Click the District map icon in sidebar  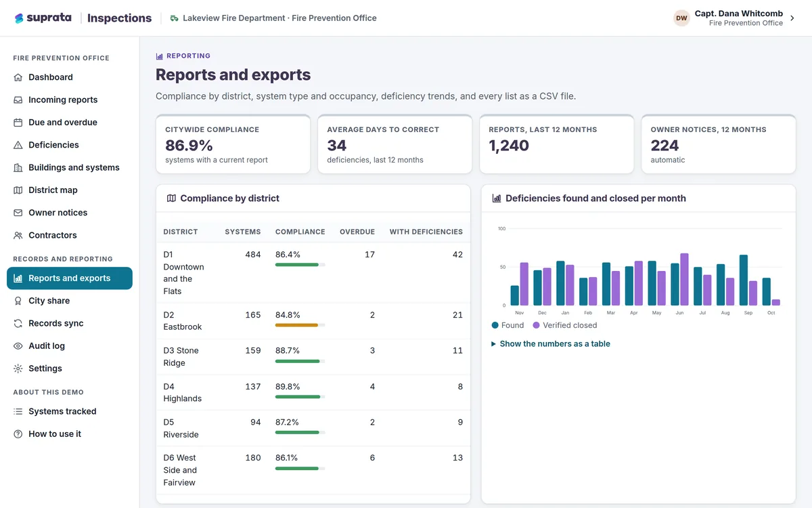18,190
